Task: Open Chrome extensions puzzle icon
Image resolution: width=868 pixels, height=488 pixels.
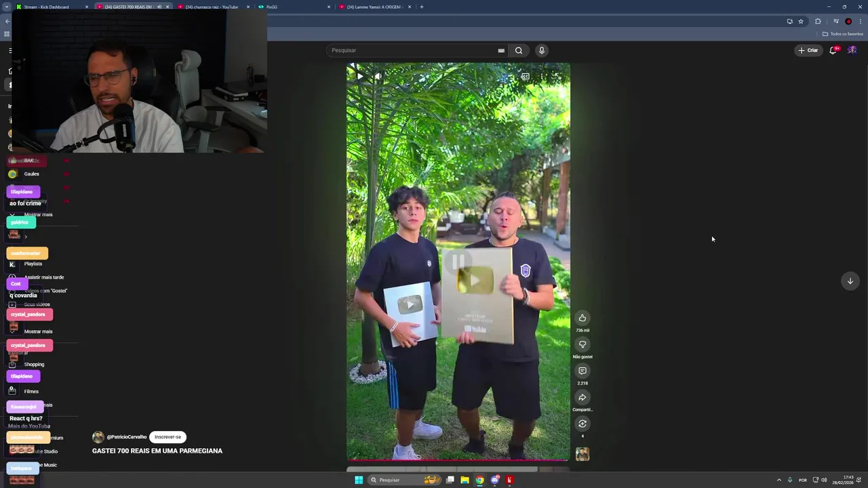Action: [818, 22]
